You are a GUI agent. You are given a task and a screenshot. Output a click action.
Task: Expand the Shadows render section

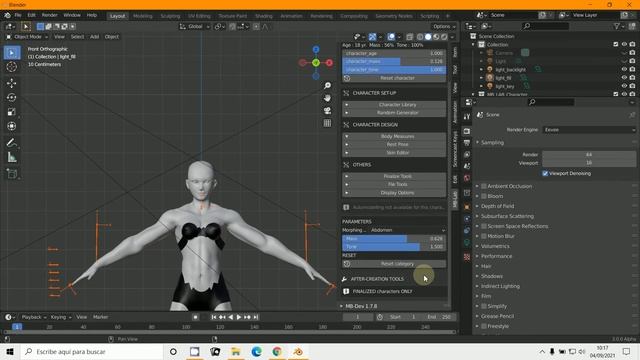point(492,276)
